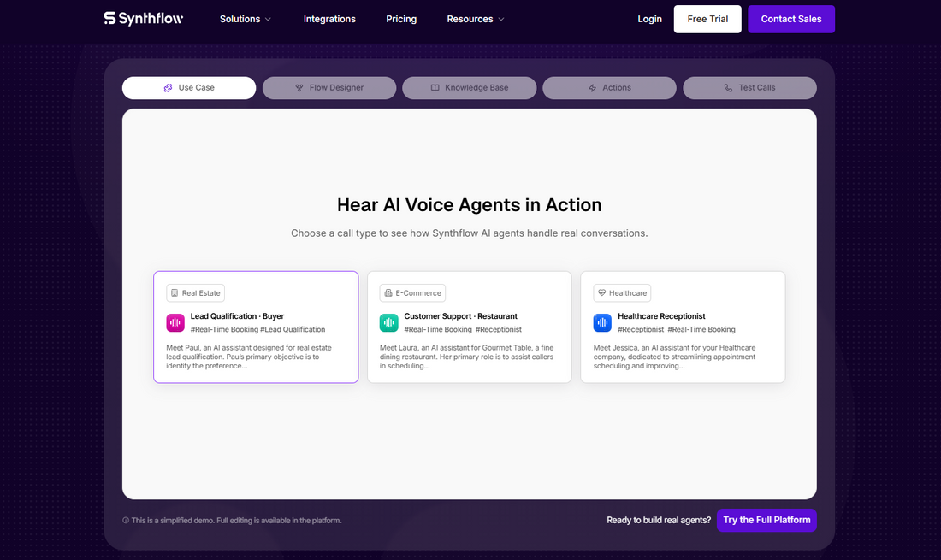
Task: Click the Synthflow logo icon
Action: (109, 17)
